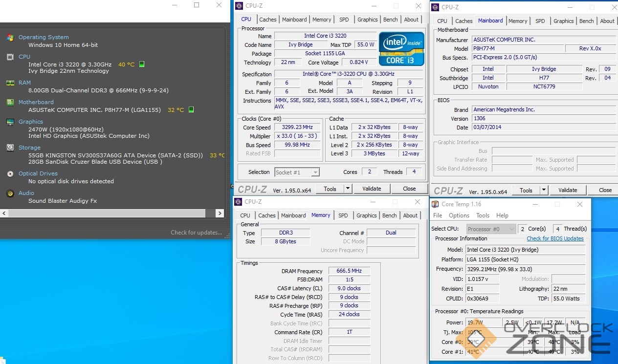Open the Storage heading link in Speccy
The width and height of the screenshot is (618, 364).
coord(29,148)
